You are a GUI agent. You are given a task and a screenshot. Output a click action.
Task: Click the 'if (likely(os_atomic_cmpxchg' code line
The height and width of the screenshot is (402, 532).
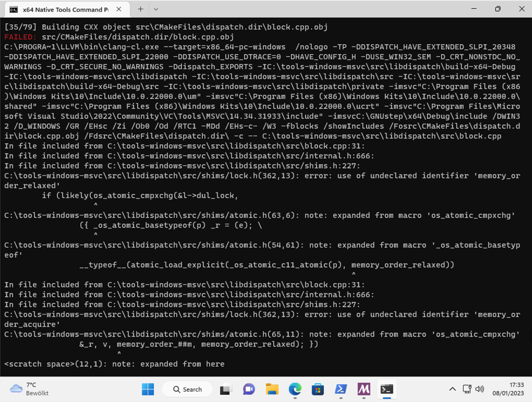pyautogui.click(x=140, y=195)
